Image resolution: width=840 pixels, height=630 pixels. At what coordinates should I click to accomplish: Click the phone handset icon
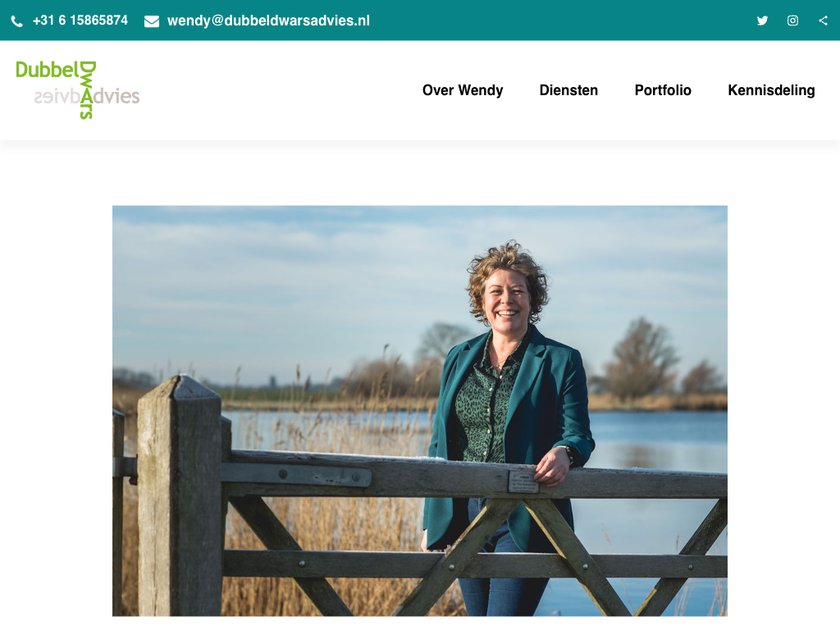17,21
